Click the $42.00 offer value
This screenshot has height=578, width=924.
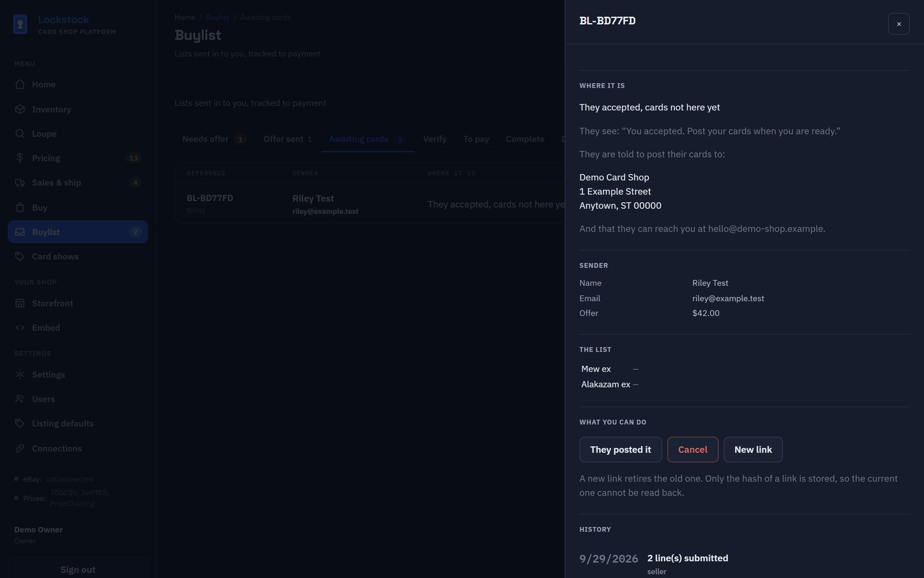click(x=706, y=313)
